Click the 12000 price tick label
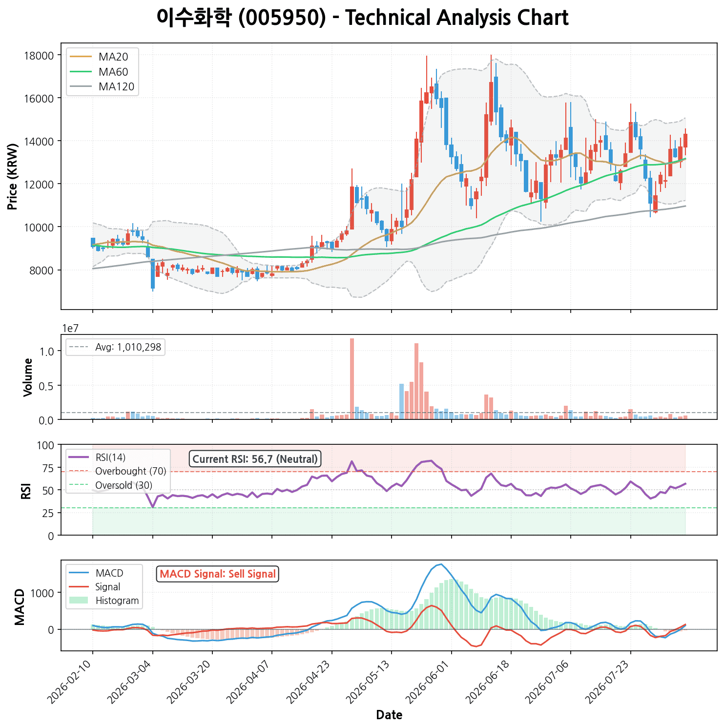The width and height of the screenshot is (724, 728). (x=39, y=184)
